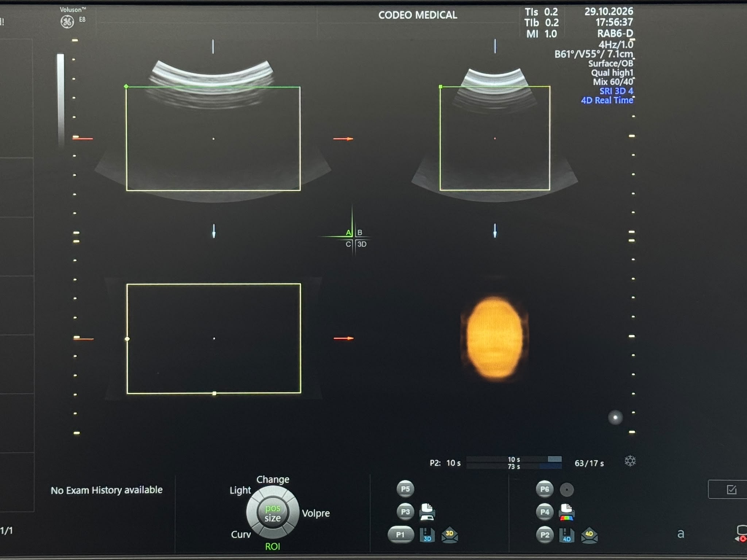Select the 3D quadrant in layout selector
Viewport: 747px width, 560px height.
point(362,244)
